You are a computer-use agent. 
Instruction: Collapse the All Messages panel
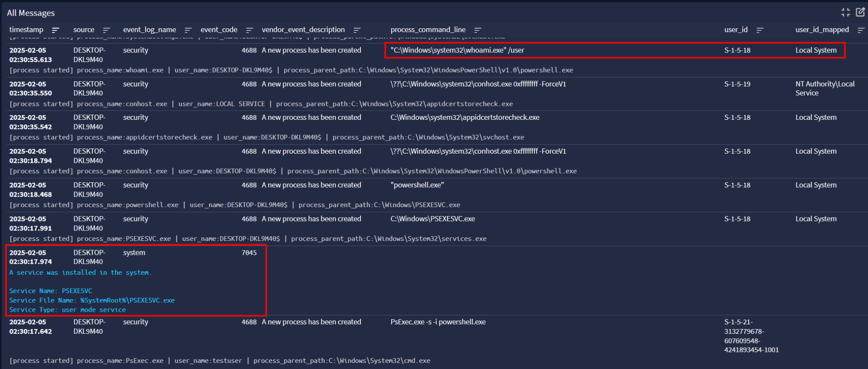coord(845,12)
